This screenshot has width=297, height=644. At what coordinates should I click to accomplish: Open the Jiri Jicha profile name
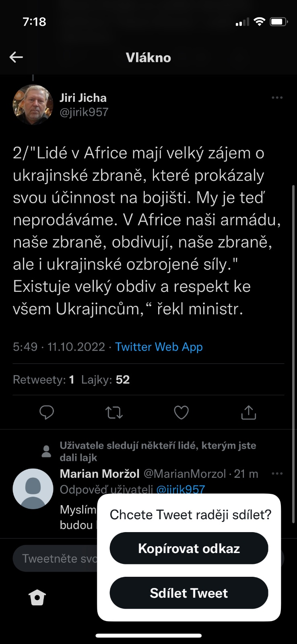(x=83, y=98)
